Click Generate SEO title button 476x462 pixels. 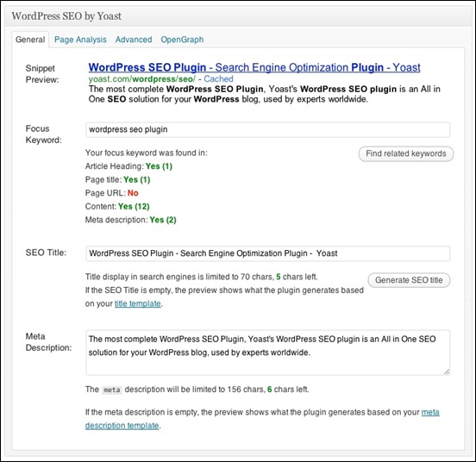point(409,280)
